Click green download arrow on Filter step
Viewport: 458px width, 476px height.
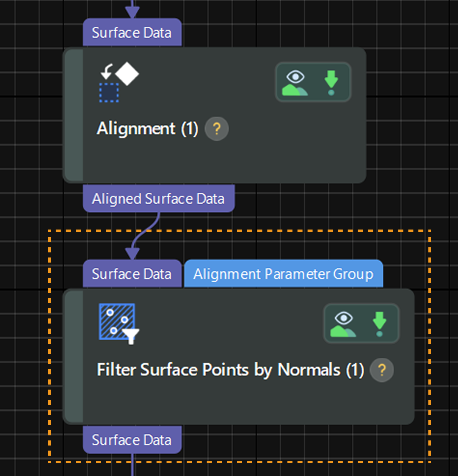point(379,324)
